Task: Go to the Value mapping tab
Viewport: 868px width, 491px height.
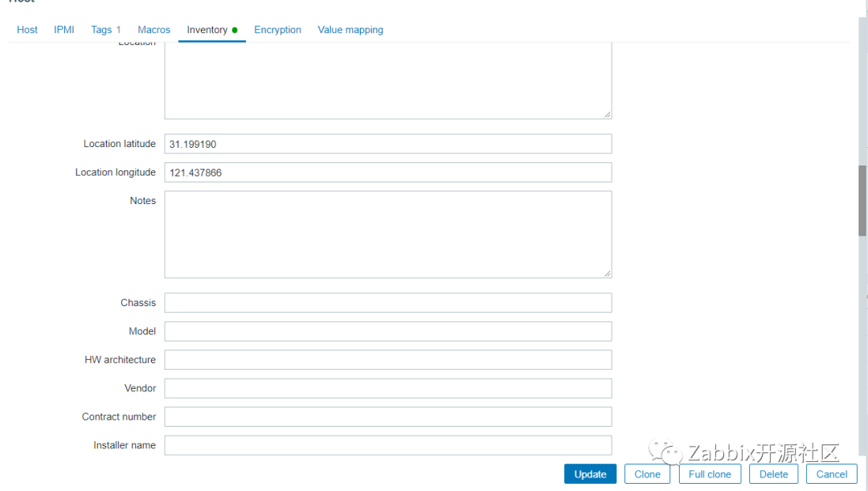Action: (x=350, y=30)
